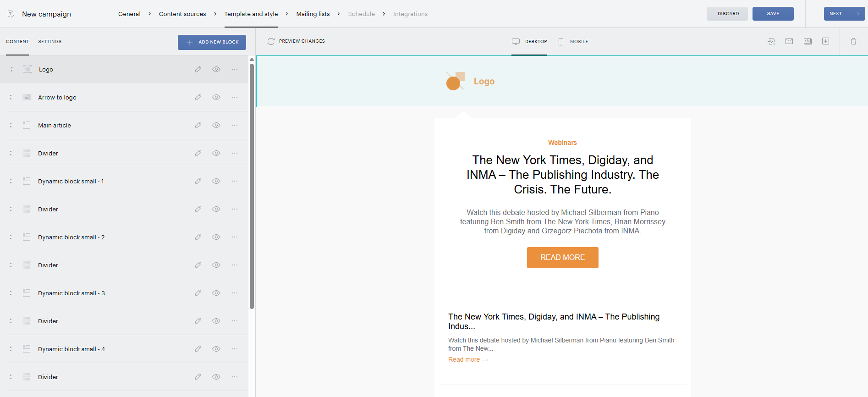Open more options for Main article block

(235, 125)
